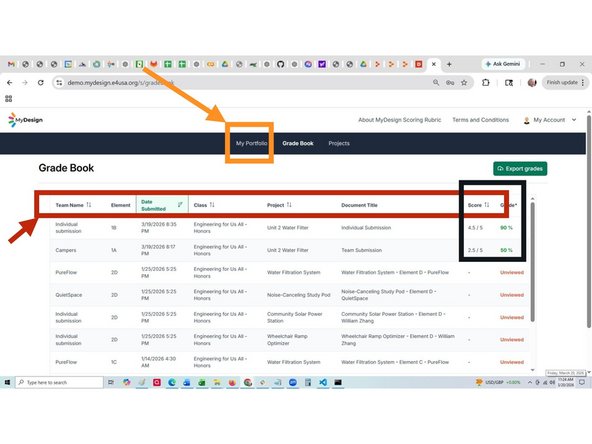Screen dimensions: 592x444
Task: Click the 90 % grade value
Action: point(506,228)
